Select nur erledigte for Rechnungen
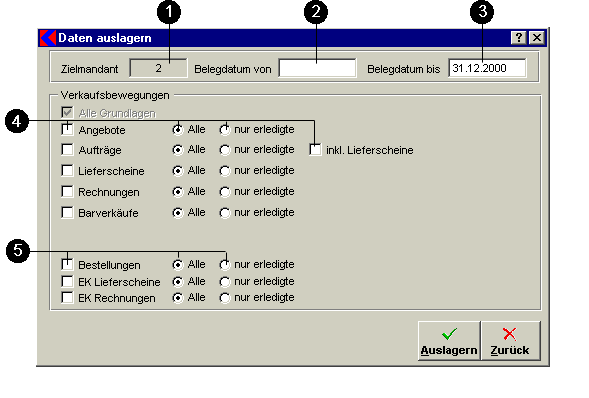 click(x=225, y=192)
